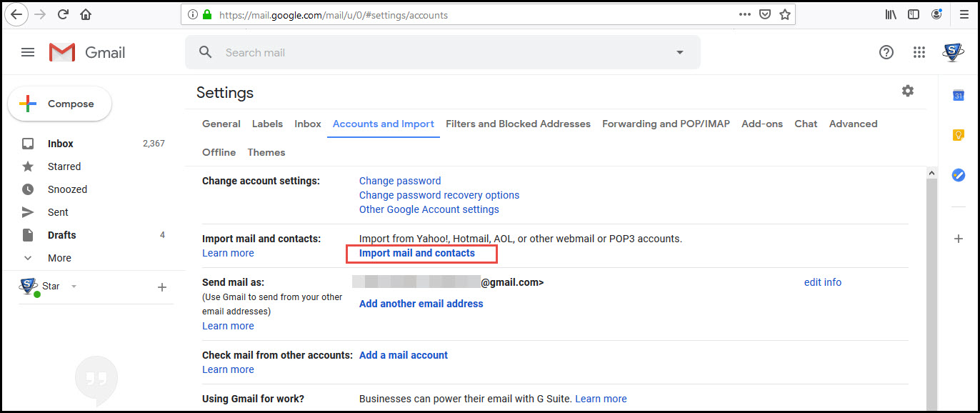Open Filters and Blocked Addresses tab
Screen dimensions: 980x413
point(518,124)
